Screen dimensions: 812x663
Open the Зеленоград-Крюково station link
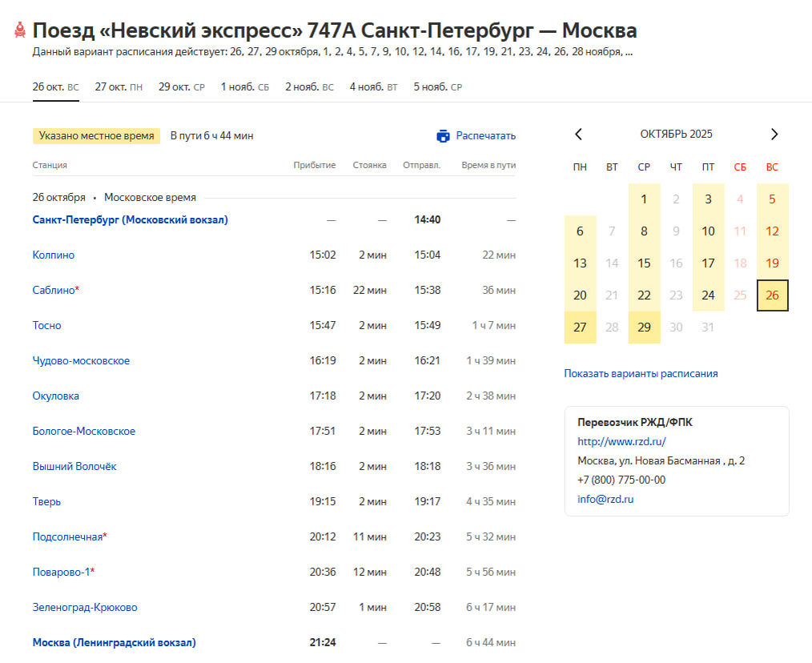click(85, 607)
